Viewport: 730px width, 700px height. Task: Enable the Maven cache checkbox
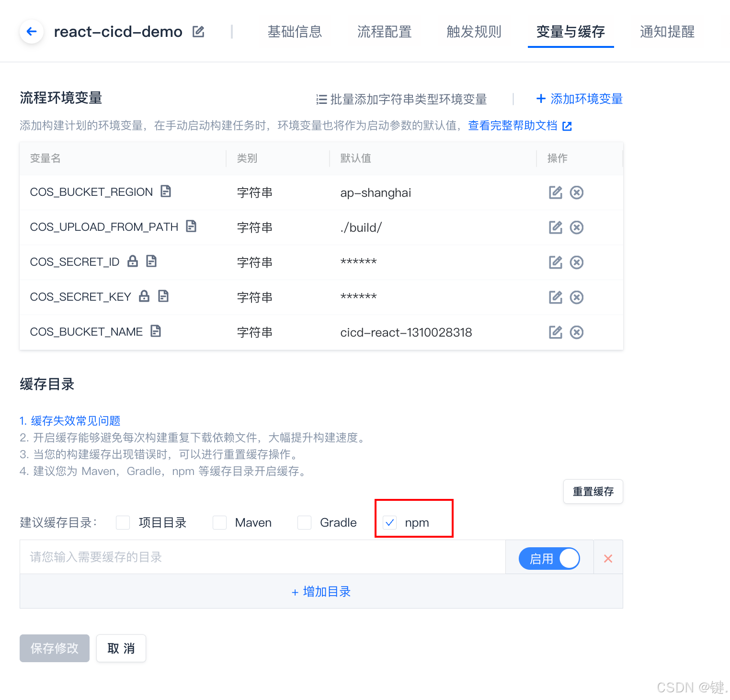tap(219, 523)
